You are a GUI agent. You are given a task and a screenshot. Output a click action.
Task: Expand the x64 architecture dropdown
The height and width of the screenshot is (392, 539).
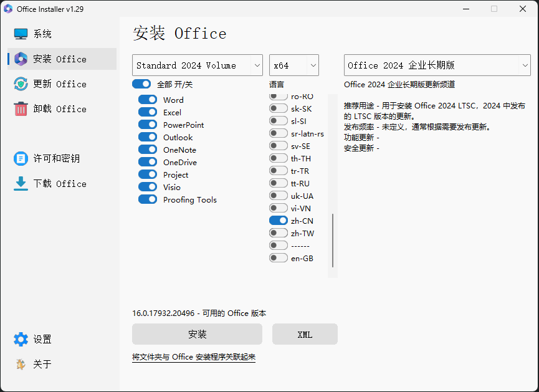(x=294, y=65)
